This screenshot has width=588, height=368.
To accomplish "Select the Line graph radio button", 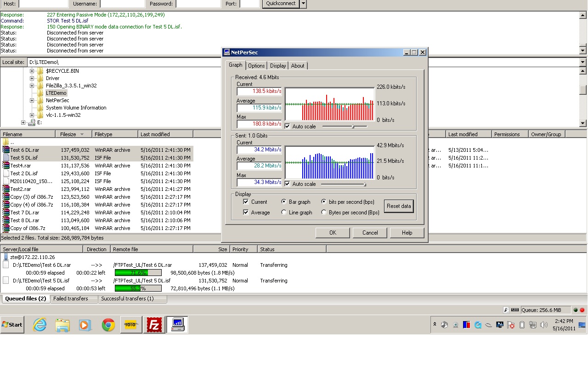I will point(284,213).
